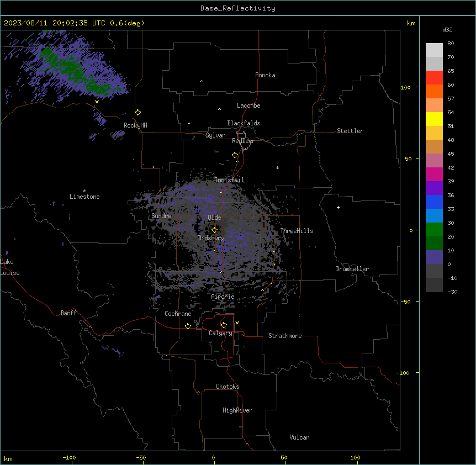Select the blue 36 dBZ color swatch
Screen dimensions: 476x465
click(x=434, y=202)
